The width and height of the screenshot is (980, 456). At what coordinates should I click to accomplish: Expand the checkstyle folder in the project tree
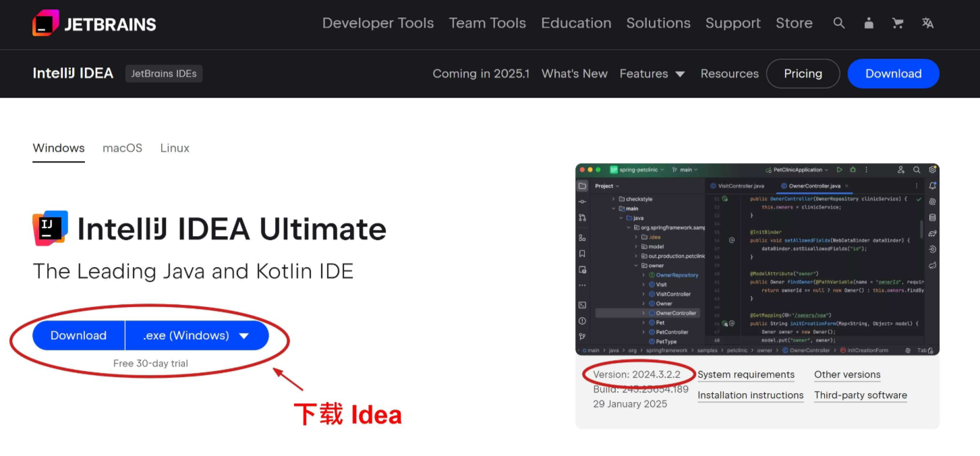(613, 199)
